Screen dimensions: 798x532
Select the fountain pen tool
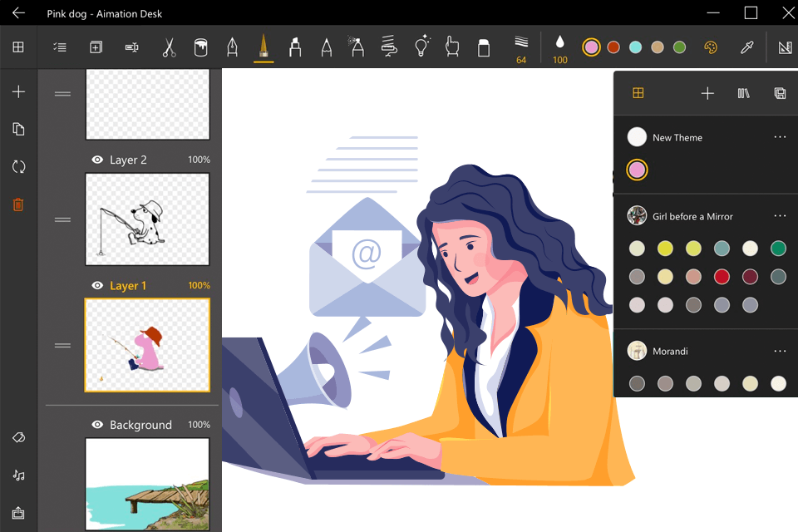tap(232, 47)
